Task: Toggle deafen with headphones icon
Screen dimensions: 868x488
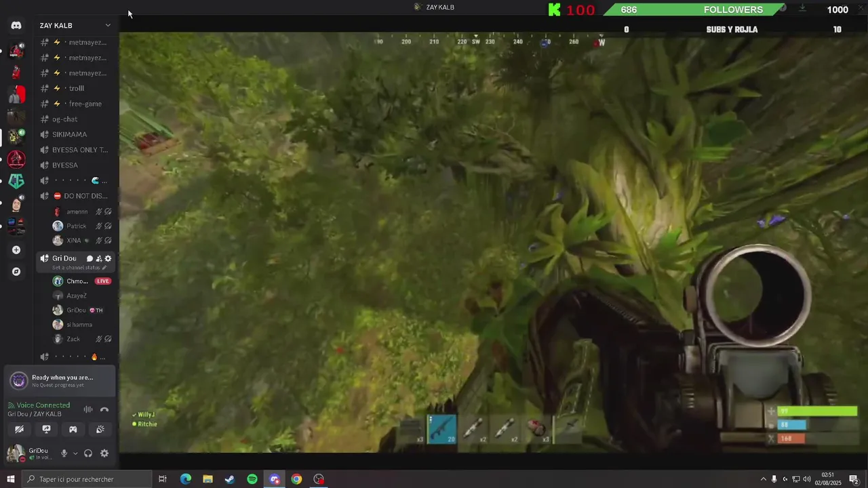Action: click(88, 453)
